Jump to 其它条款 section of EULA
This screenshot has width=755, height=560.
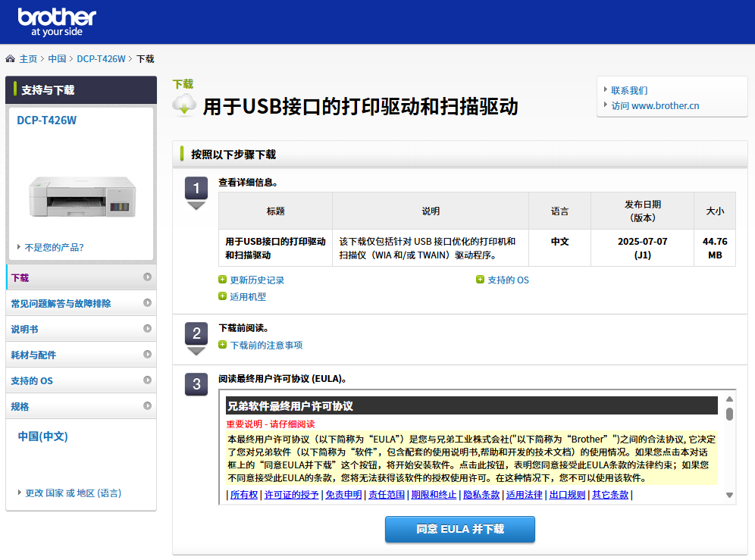[610, 495]
